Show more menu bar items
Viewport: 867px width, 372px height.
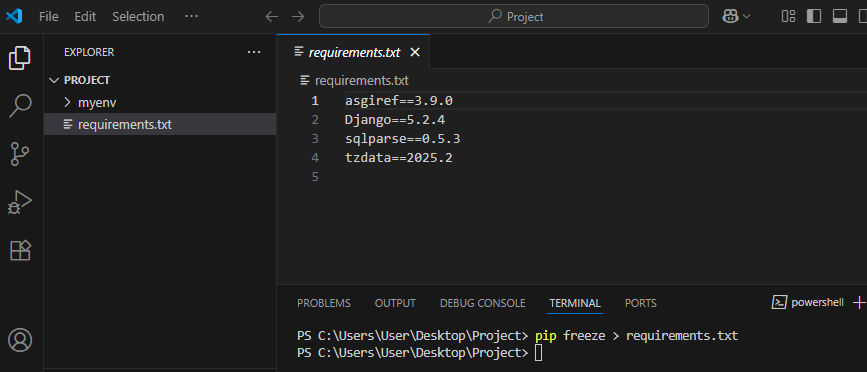pos(191,17)
